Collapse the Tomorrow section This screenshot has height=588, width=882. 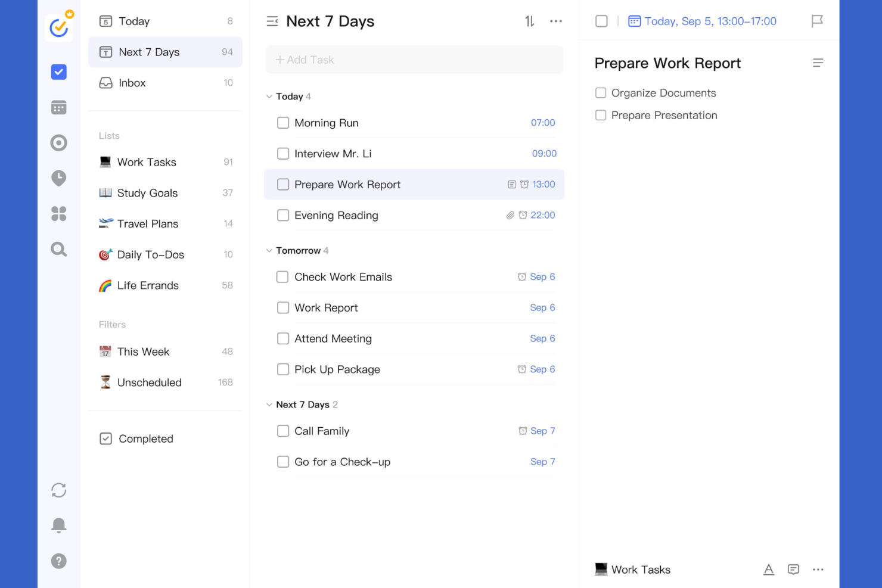point(269,250)
